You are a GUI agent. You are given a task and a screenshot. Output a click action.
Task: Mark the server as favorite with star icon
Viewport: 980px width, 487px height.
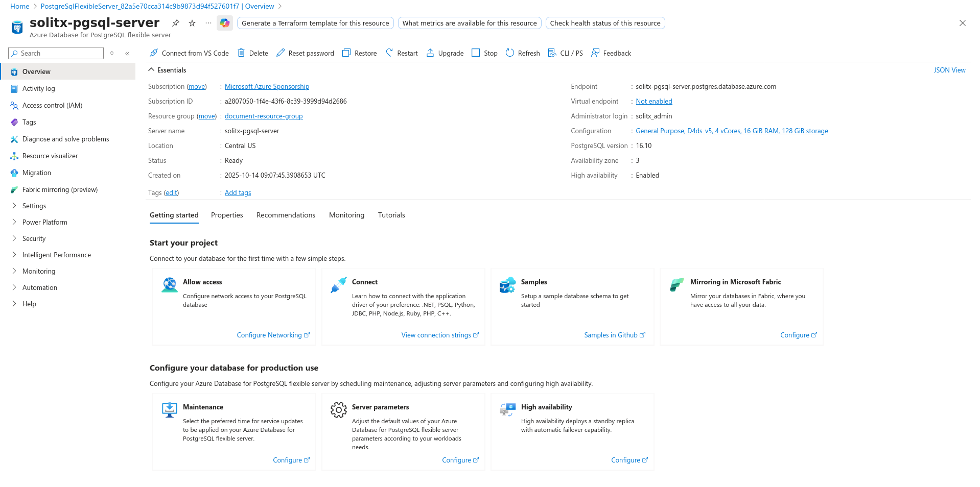point(192,23)
